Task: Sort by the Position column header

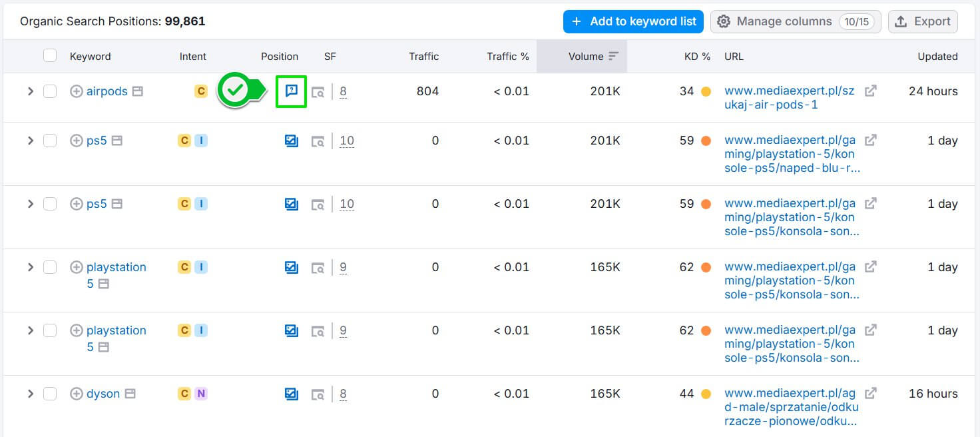Action: tap(280, 57)
